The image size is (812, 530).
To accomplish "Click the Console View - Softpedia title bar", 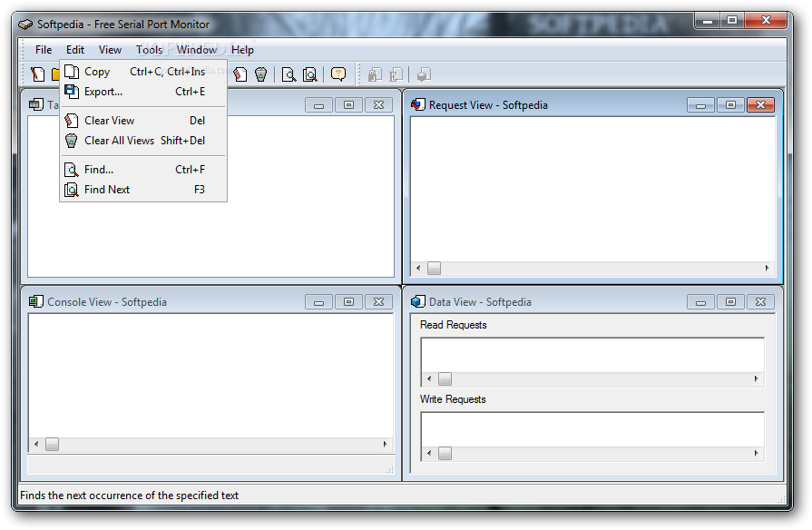I will click(210, 302).
